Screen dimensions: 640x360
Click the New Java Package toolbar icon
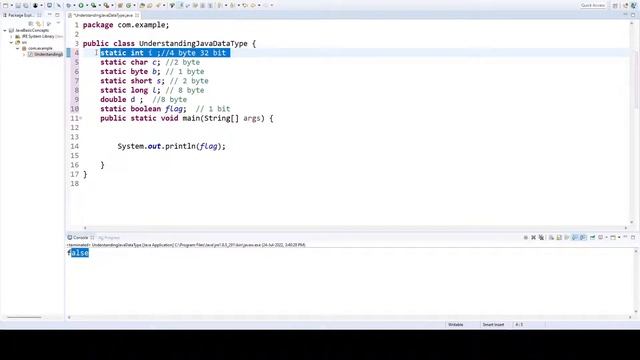(x=120, y=5)
